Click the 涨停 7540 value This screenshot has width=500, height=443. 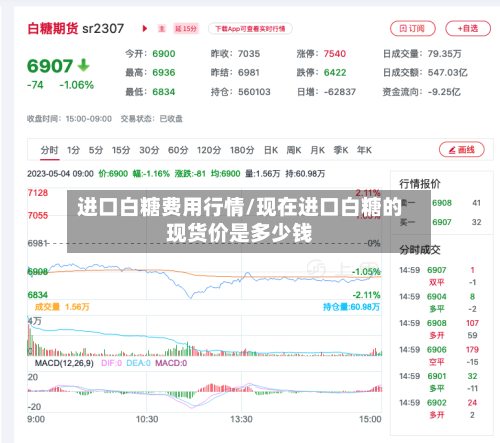pos(335,54)
